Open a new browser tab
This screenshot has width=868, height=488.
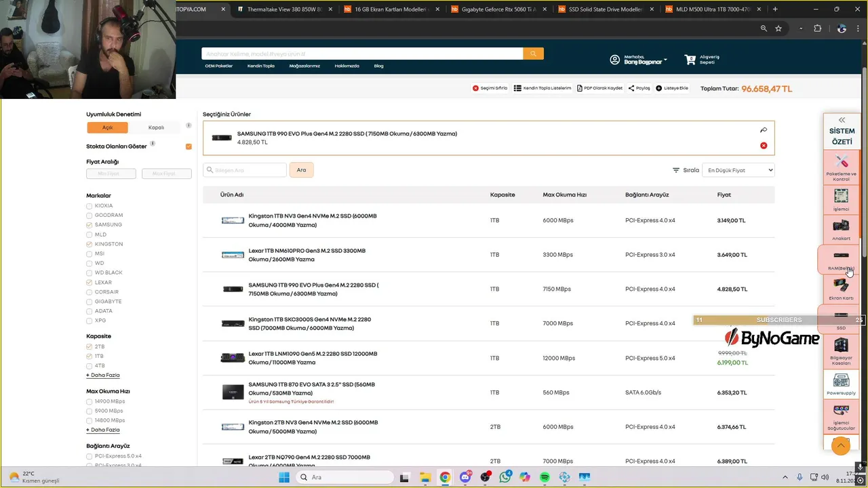tap(775, 9)
